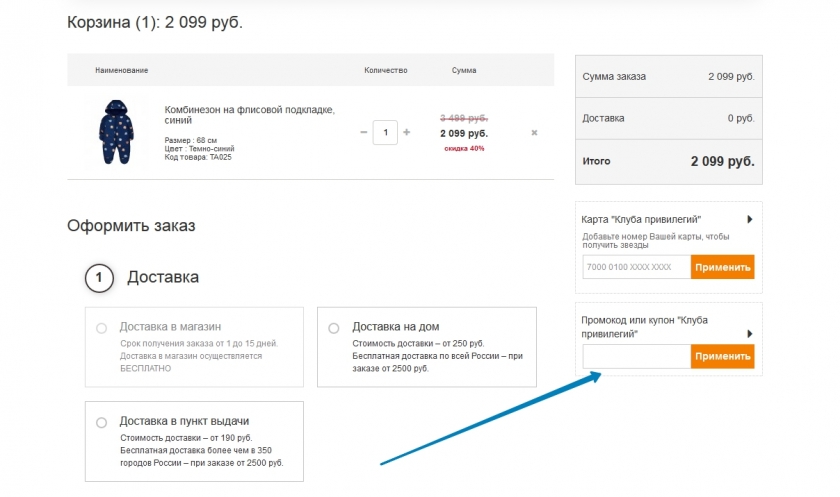Click the step 1 circle next to Доставка
Screen dimensions: 840x497
(x=99, y=277)
